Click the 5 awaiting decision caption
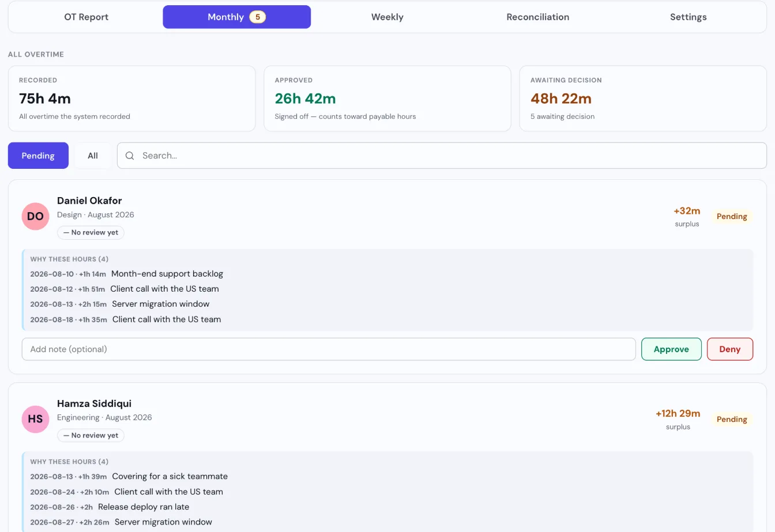The image size is (775, 532). point(562,116)
